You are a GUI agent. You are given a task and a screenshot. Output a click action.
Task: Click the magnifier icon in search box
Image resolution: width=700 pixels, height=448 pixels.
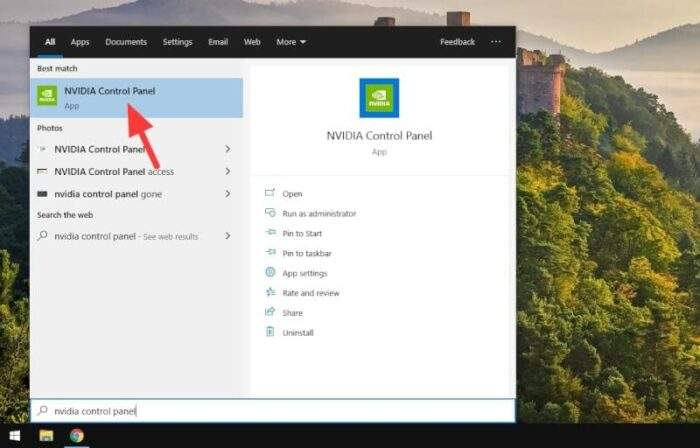pos(42,410)
